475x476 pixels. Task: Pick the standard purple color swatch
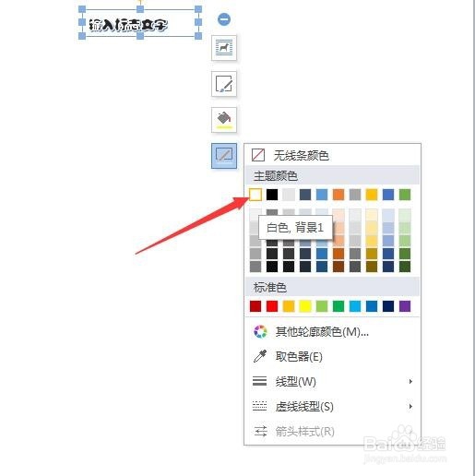pyautogui.click(x=405, y=306)
